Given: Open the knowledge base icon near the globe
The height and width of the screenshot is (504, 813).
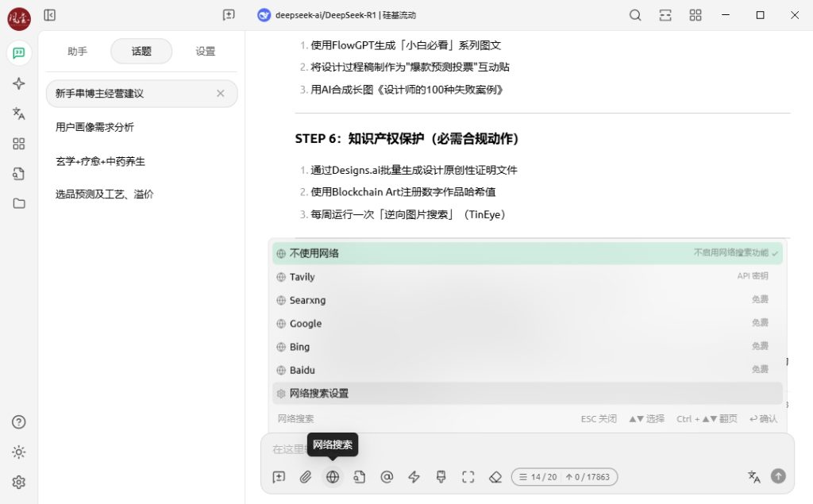Looking at the screenshot, I should tap(360, 477).
